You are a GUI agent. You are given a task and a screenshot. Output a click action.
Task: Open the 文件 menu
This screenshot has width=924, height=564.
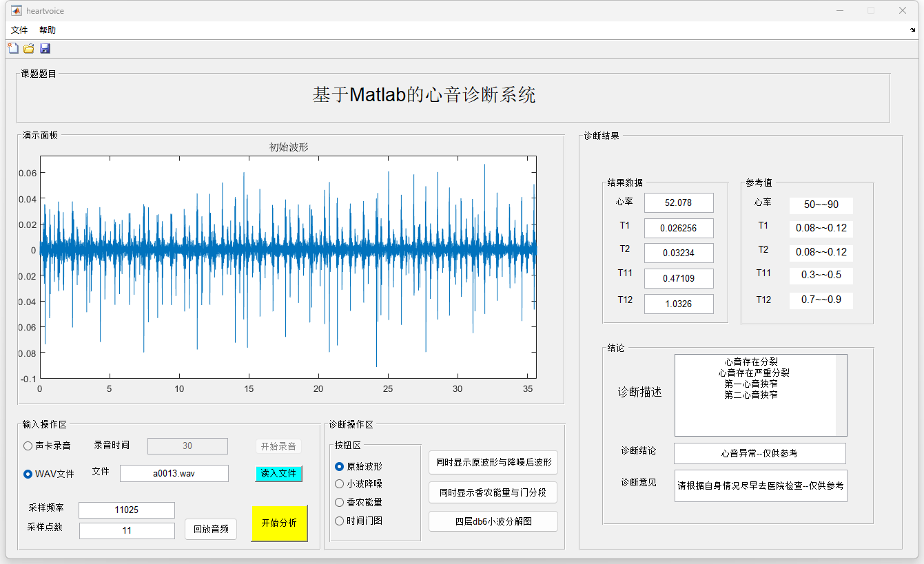point(19,30)
